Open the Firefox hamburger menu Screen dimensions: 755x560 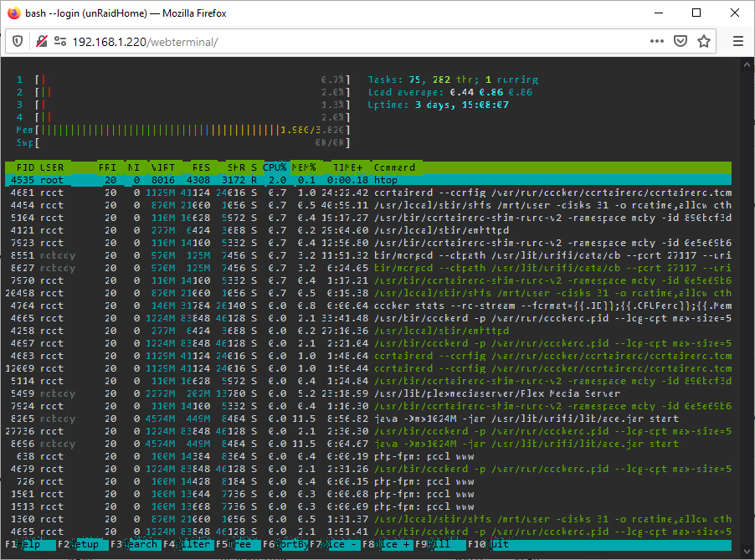pyautogui.click(x=738, y=41)
